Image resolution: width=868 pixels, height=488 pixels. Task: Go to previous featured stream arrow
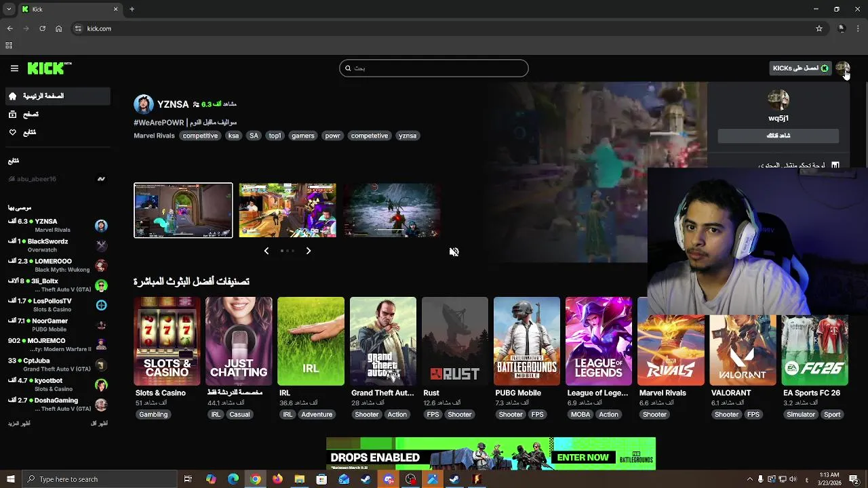pos(267,251)
